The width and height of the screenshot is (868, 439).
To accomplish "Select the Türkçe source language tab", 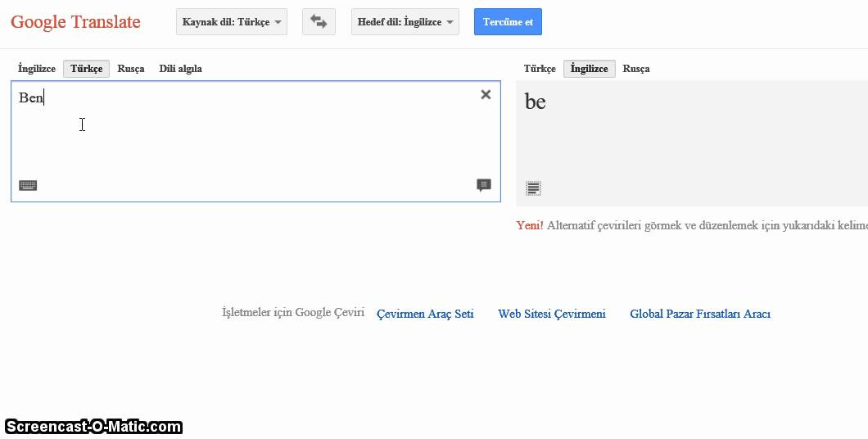I will (86, 69).
